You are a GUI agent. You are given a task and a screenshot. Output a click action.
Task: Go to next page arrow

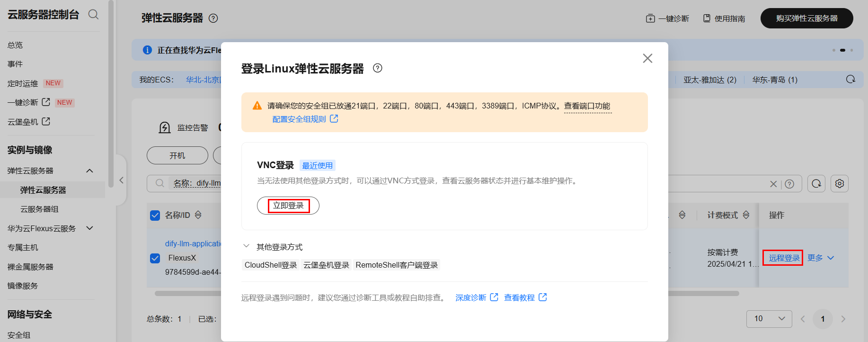843,319
